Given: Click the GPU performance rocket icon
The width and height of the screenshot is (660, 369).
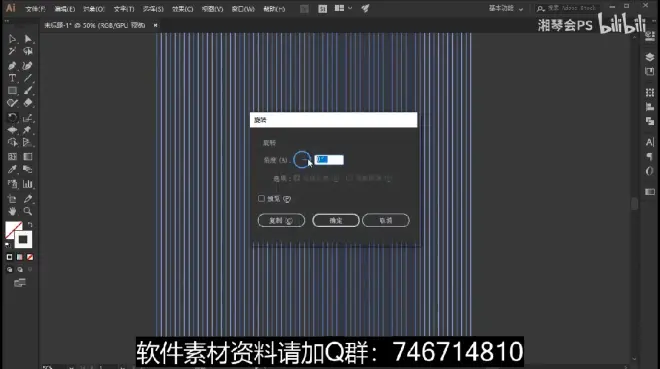Looking at the screenshot, I should (365, 8).
